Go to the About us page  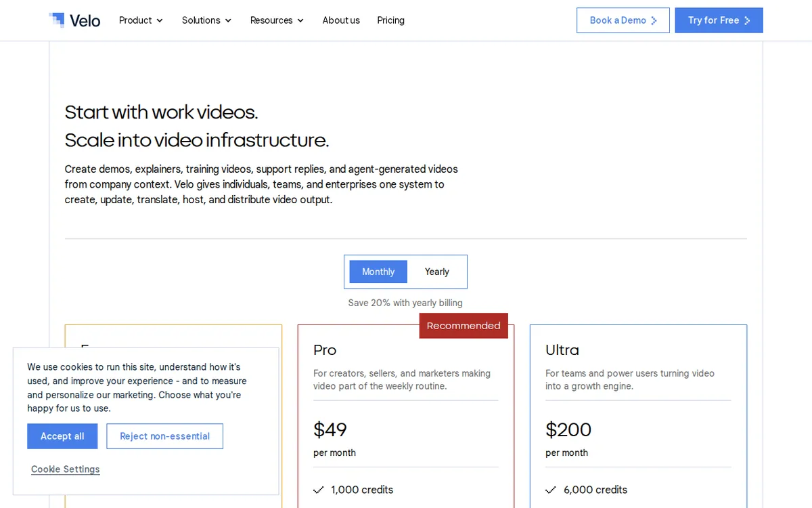[341, 20]
